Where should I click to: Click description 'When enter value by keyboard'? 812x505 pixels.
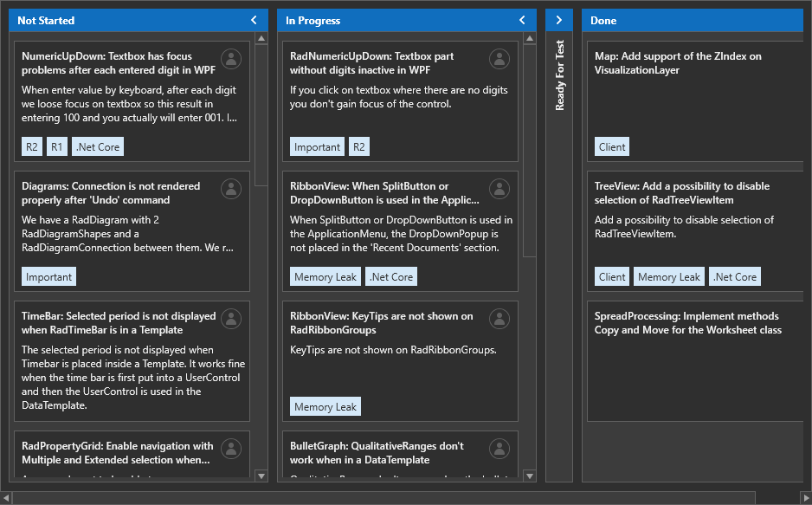(x=130, y=104)
